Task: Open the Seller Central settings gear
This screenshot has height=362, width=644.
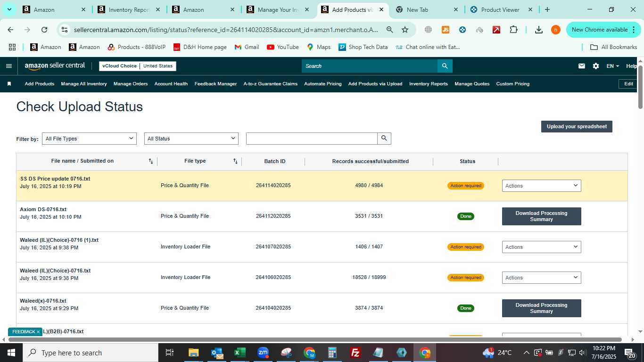Action: [x=596, y=66]
